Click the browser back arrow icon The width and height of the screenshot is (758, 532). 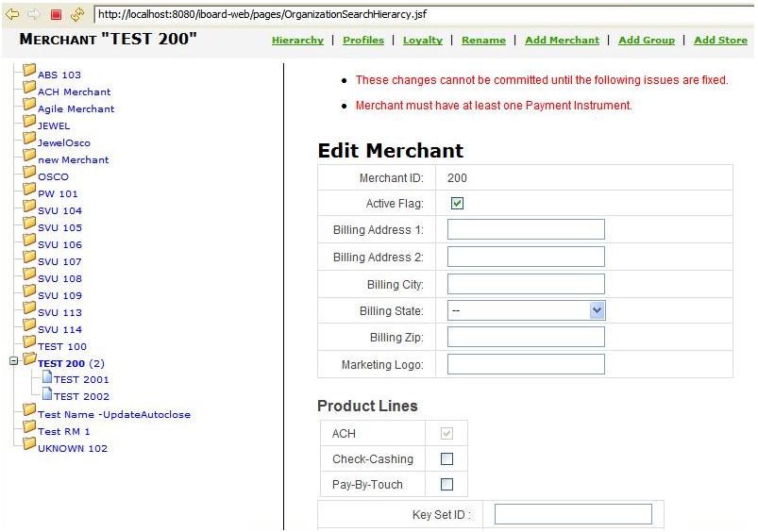click(12, 14)
